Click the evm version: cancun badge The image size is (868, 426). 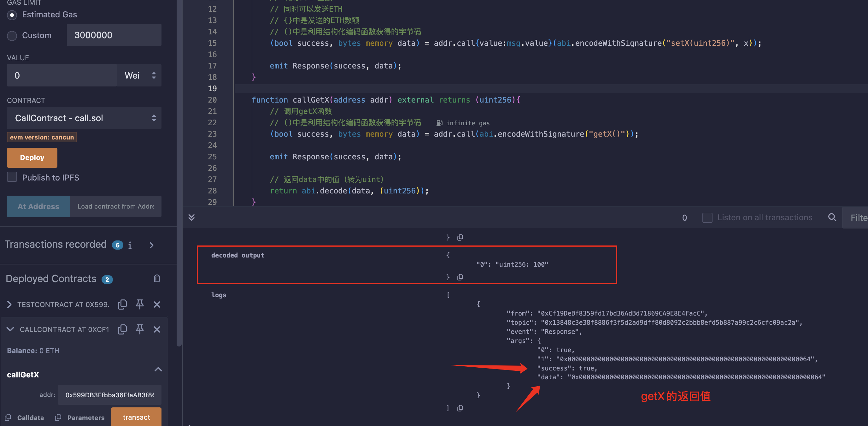click(42, 137)
